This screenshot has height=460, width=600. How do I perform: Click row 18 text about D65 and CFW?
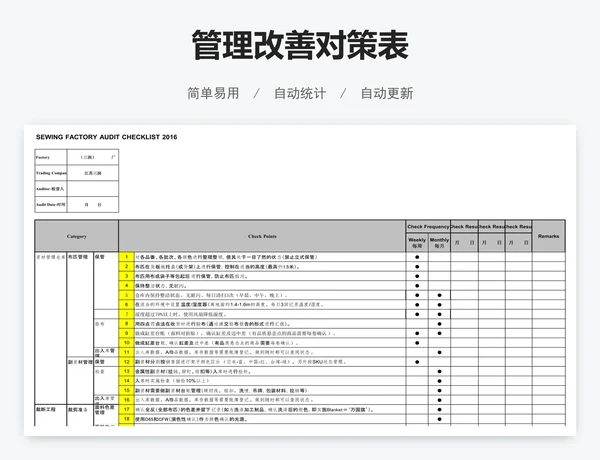tap(191, 419)
